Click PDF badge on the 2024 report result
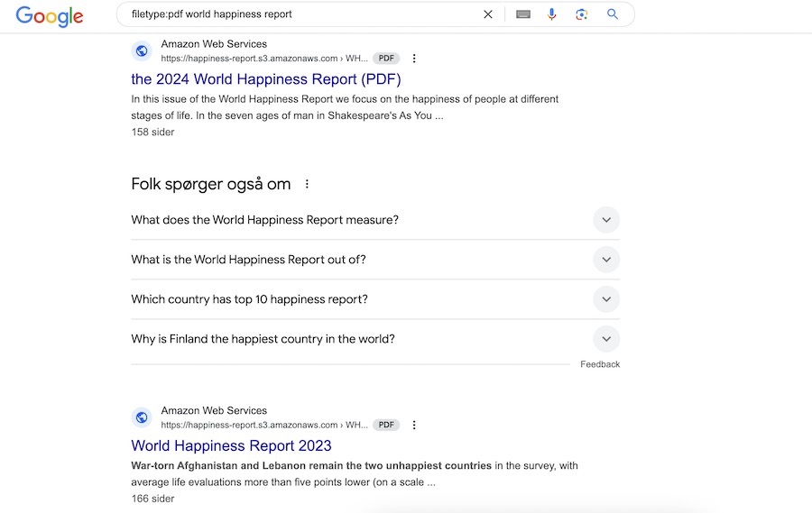Screen dimensions: 812x513 click(x=386, y=59)
